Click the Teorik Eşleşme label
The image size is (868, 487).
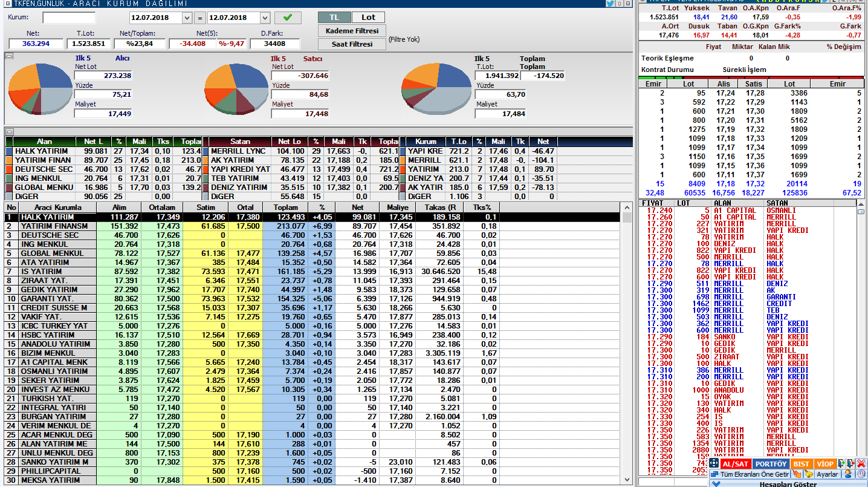667,58
